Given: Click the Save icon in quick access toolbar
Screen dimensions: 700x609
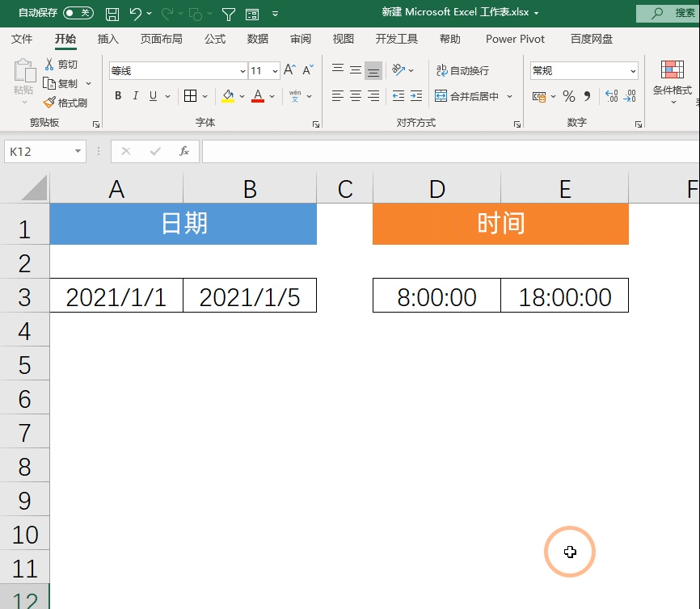Looking at the screenshot, I should click(x=112, y=14).
